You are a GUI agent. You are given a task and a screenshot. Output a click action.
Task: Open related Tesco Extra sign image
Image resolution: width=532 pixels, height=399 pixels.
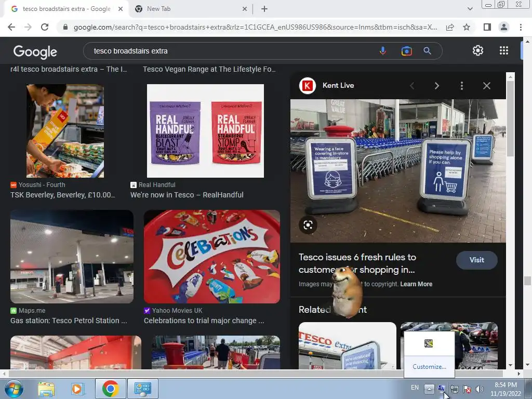tap(348, 345)
